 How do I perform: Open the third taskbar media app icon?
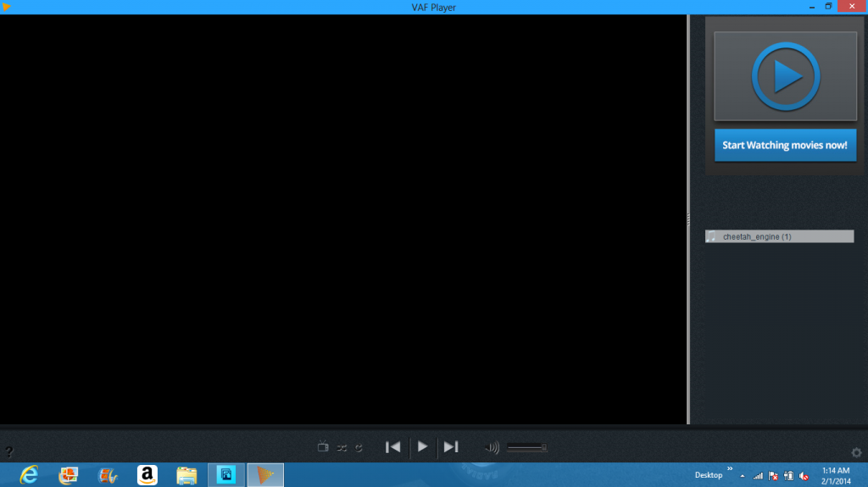tap(108, 475)
